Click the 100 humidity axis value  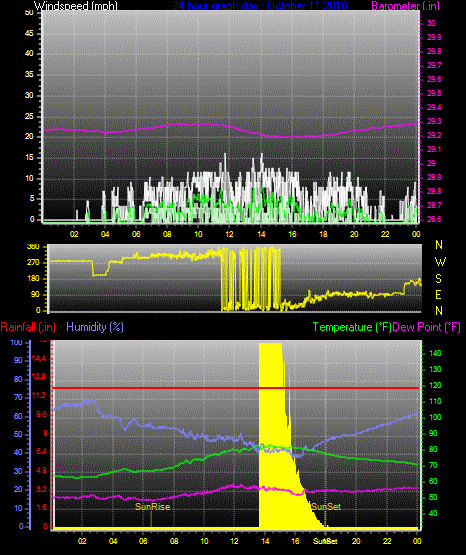(x=17, y=342)
